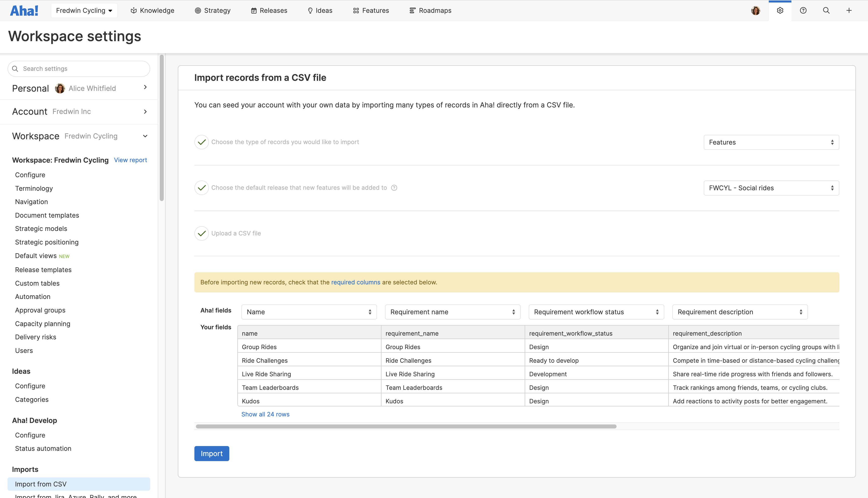Click the plus icon to create something new
Screen dimensions: 868x498
[x=849, y=10]
